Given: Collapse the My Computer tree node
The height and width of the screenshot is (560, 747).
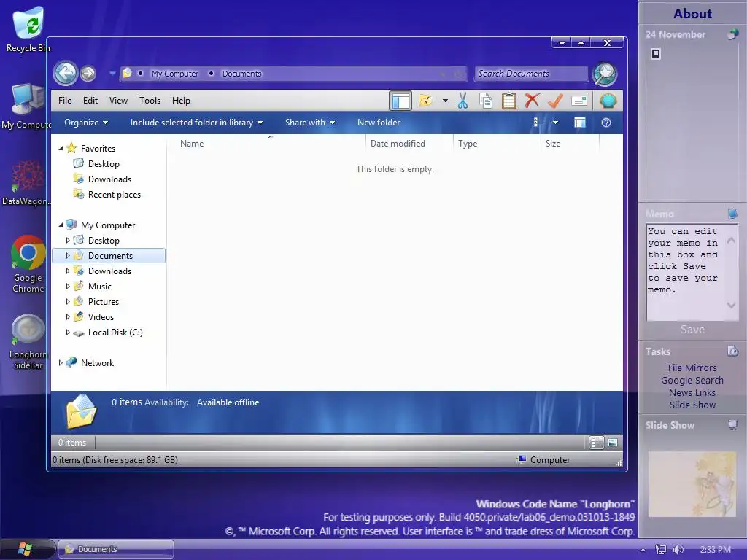Looking at the screenshot, I should tap(61, 225).
